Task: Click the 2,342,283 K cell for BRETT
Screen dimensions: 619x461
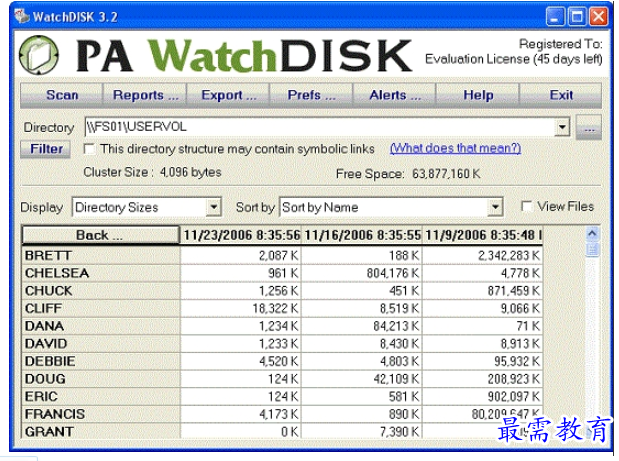Action: pyautogui.click(x=483, y=255)
